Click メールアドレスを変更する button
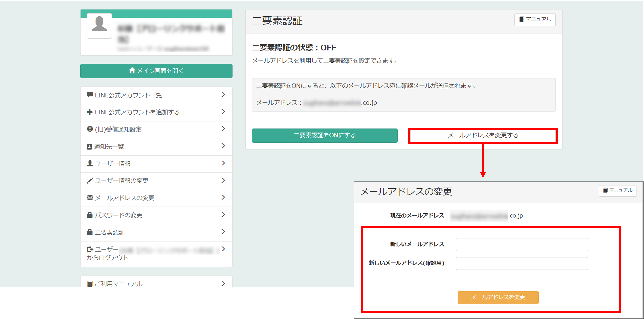The width and height of the screenshot is (644, 319). pyautogui.click(x=483, y=135)
